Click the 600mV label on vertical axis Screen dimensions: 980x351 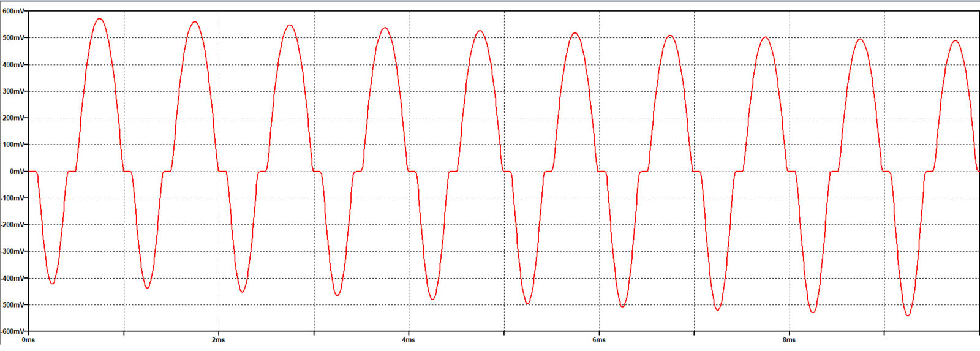pos(13,11)
